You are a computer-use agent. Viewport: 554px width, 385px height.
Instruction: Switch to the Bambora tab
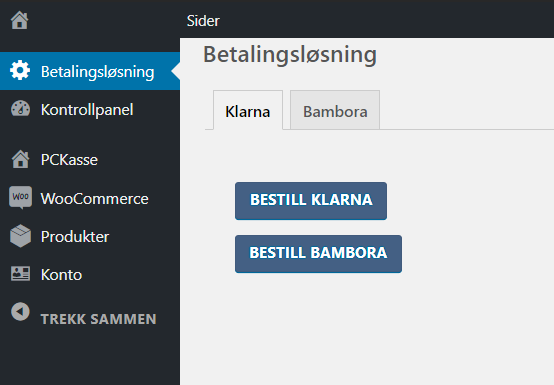[x=335, y=110]
